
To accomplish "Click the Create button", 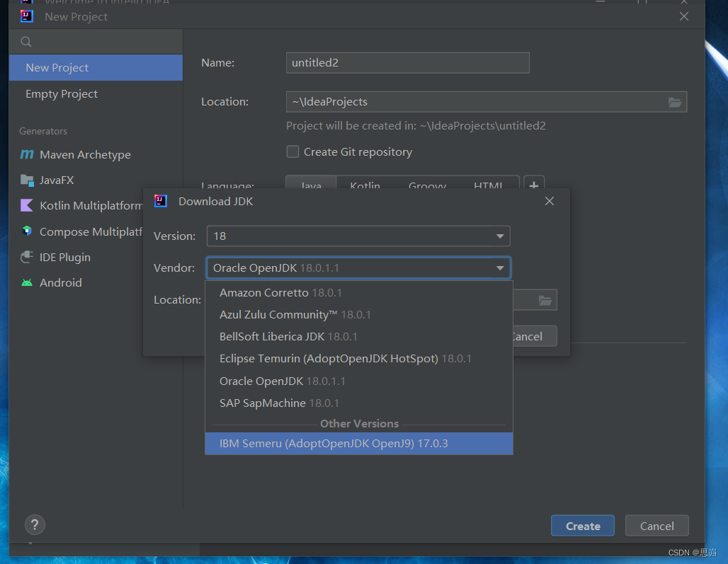I will 583,526.
